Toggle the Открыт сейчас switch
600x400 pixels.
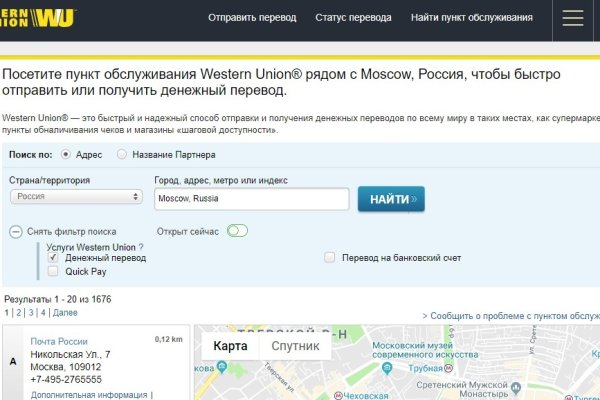coord(237,231)
